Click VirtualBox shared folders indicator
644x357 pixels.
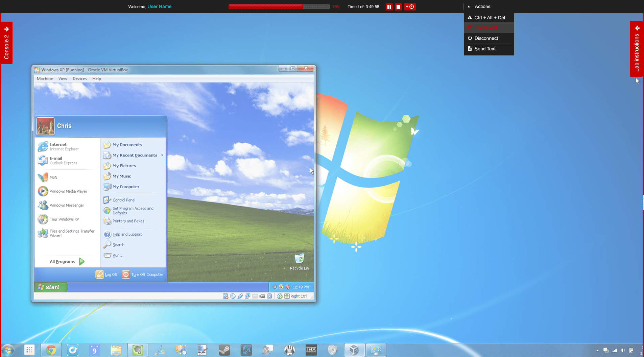pos(255,296)
